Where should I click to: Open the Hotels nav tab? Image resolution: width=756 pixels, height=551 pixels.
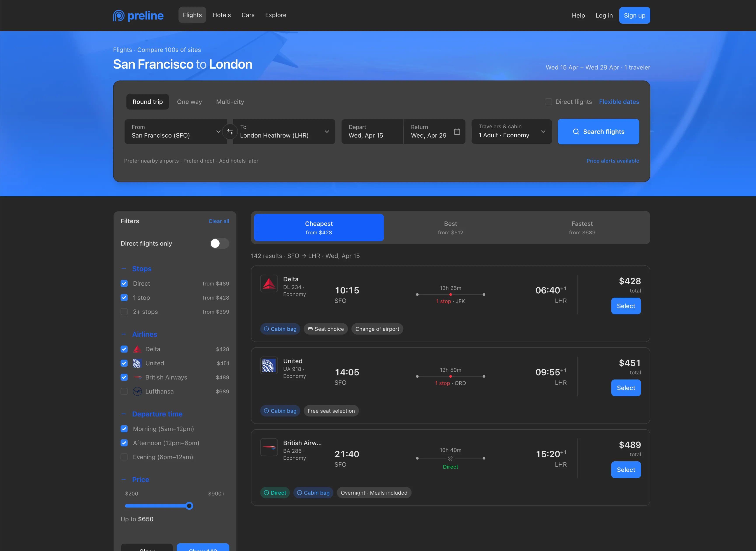coord(222,15)
